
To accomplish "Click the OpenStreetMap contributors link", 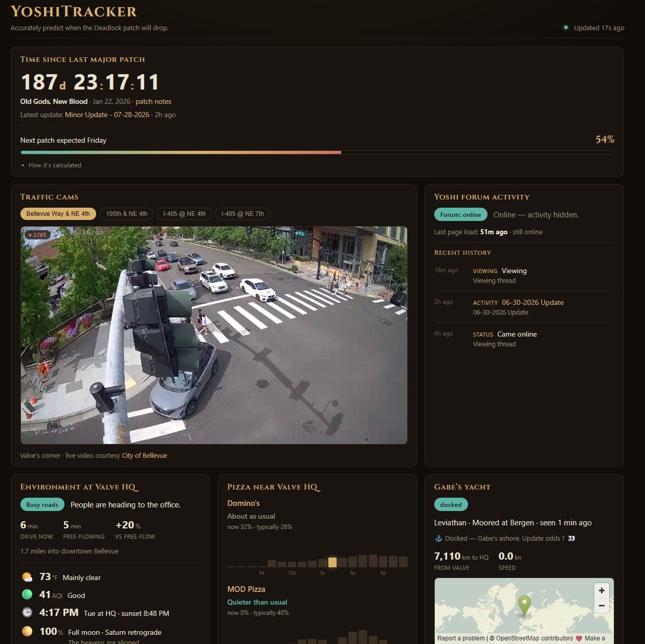I will 535,638.
